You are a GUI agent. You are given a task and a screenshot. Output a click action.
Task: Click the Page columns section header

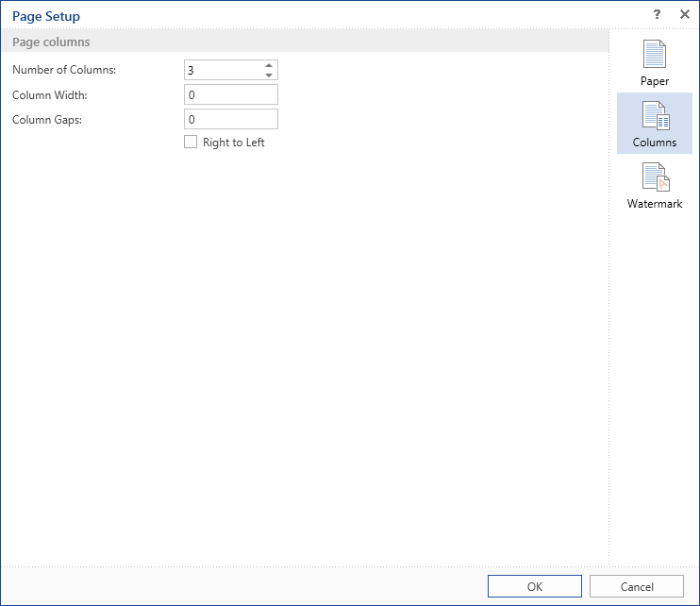(x=51, y=42)
